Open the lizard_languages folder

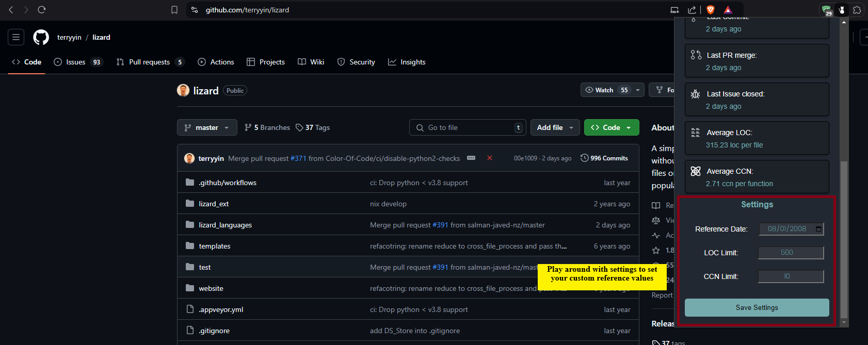[x=226, y=225]
